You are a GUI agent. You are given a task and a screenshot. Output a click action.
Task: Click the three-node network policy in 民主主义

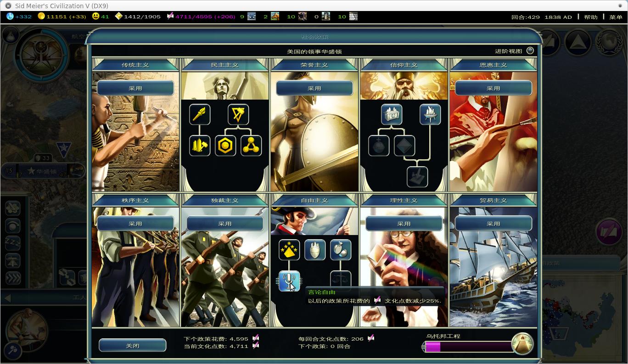pyautogui.click(x=251, y=146)
